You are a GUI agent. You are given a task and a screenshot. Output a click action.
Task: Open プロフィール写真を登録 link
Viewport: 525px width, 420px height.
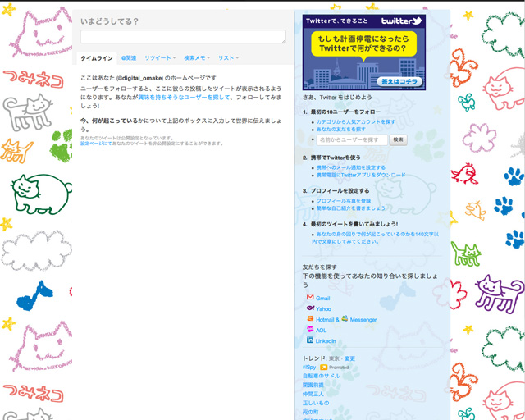pyautogui.click(x=344, y=201)
